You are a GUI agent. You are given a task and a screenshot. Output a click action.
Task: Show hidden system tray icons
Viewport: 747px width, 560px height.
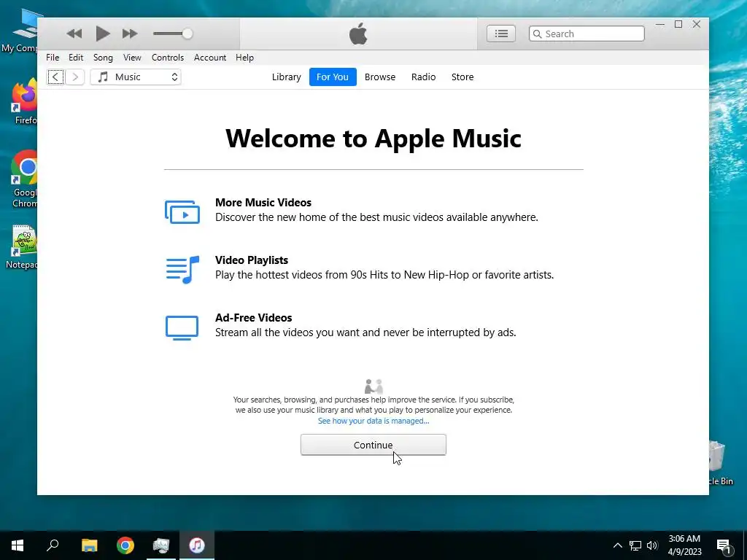coord(617,545)
